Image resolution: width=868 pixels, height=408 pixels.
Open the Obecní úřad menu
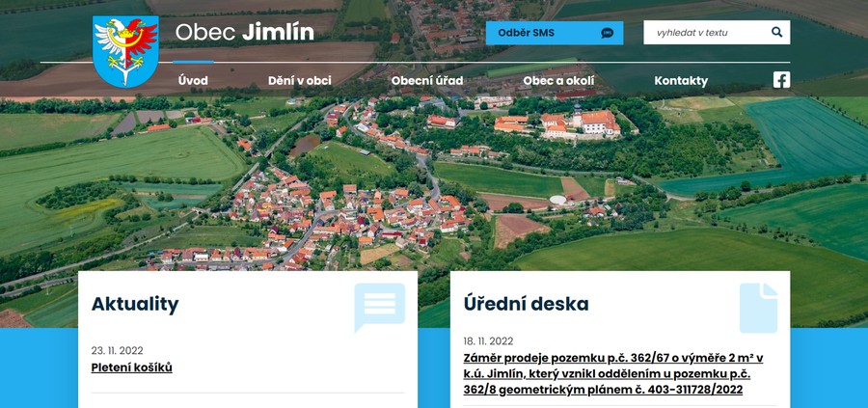427,81
